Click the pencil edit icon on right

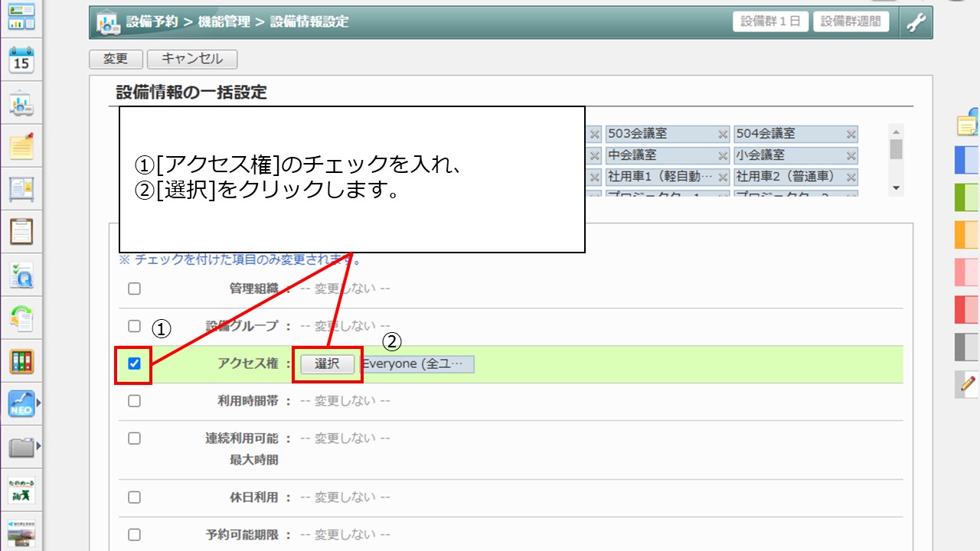tap(968, 384)
